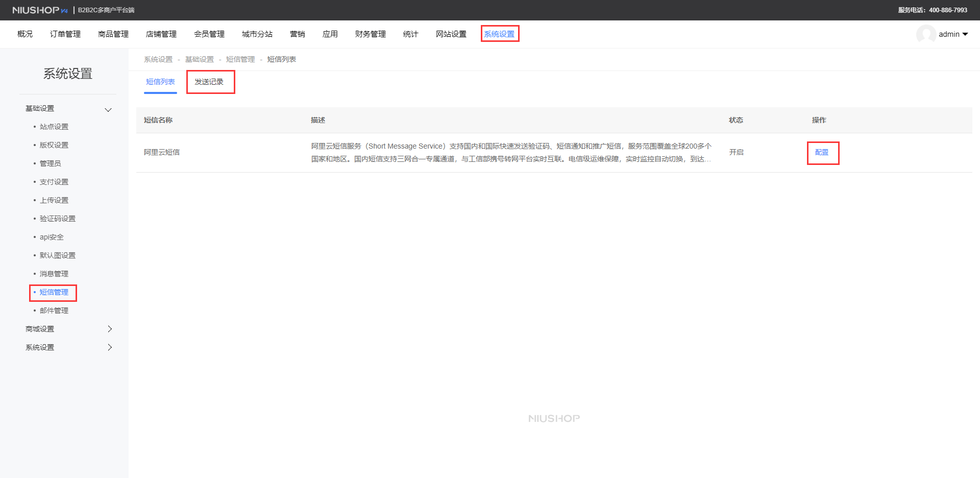The image size is (980, 478).
Task: Click the admin avatar icon
Action: (x=926, y=34)
